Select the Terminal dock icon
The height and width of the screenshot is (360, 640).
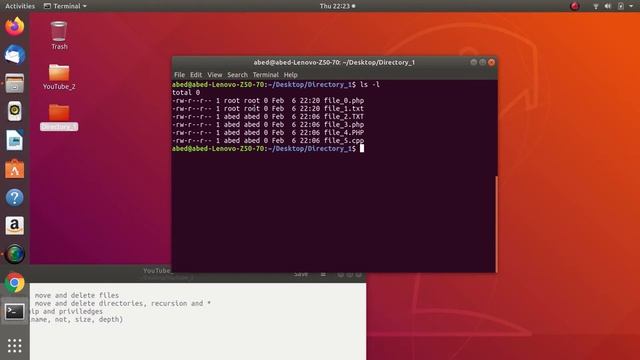(15, 311)
